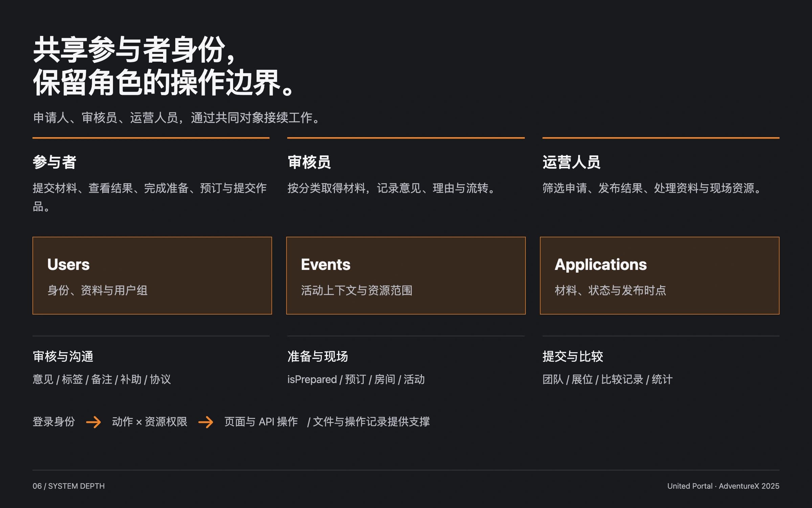Click the arrow after 登录身份
Image resolution: width=812 pixels, height=508 pixels.
click(x=94, y=422)
